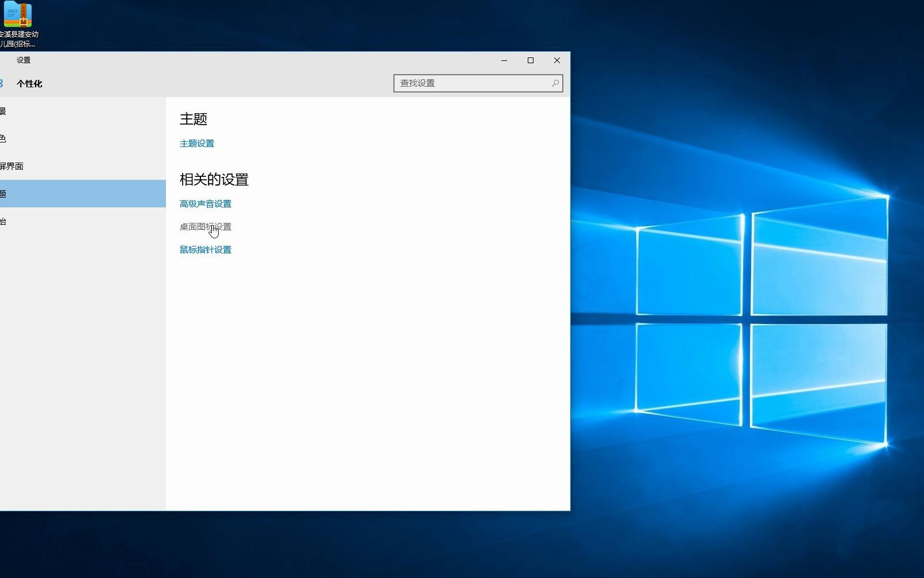Click the personalization gear icon

[2, 83]
